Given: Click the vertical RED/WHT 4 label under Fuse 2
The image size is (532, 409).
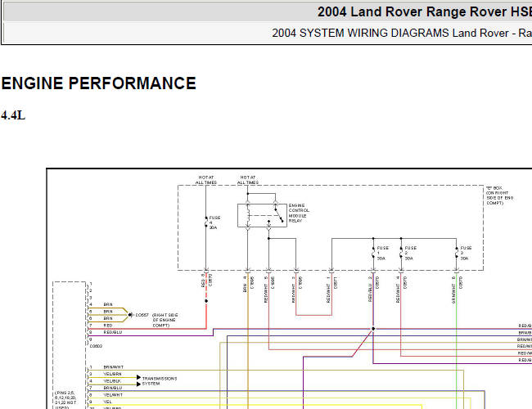Looking at the screenshot, I should click(398, 289).
